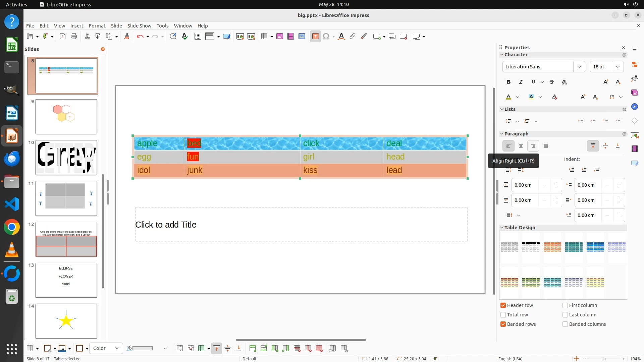
Task: Select slide 11 thumbnail
Action: [x=66, y=198]
